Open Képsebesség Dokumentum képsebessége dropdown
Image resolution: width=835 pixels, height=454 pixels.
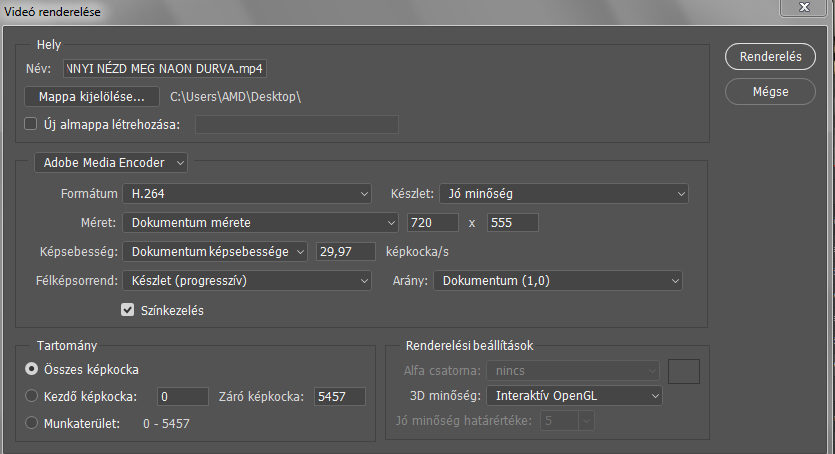coord(215,251)
